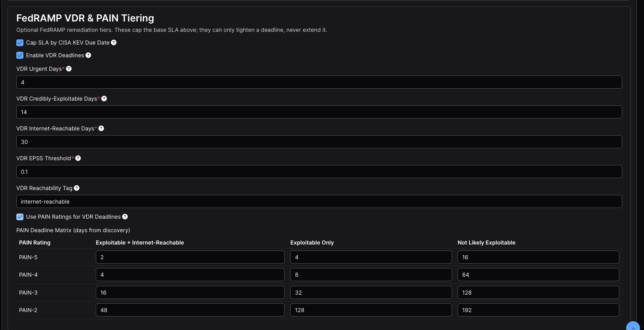Click the VDR EPSS Threshold label
This screenshot has width=644, height=330.
click(x=44, y=158)
